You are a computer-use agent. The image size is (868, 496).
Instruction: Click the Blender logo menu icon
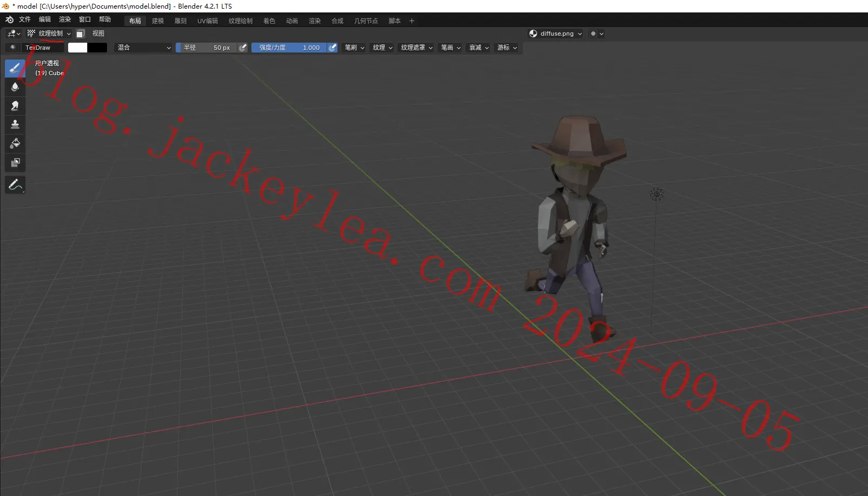pos(9,19)
